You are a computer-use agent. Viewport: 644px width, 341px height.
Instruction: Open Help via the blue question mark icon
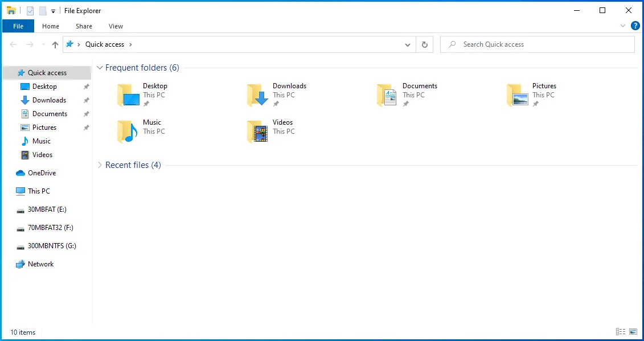tap(635, 26)
